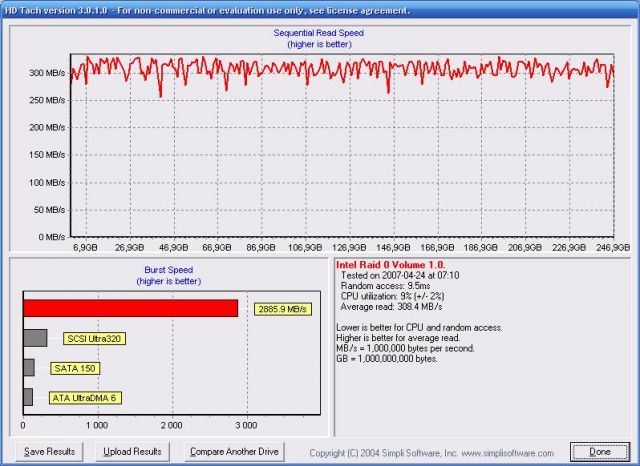
Task: Click the SCSI Ultra320 gray bar
Action: 36,338
